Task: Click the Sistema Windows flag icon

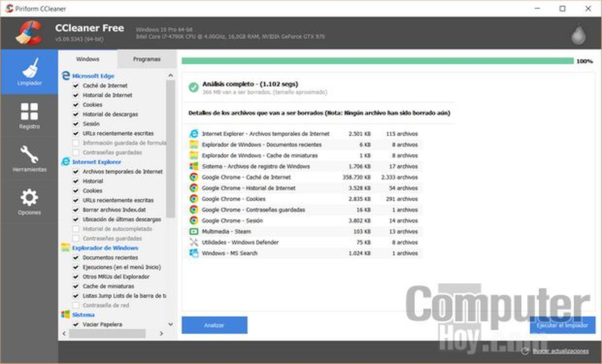Action: (x=66, y=314)
